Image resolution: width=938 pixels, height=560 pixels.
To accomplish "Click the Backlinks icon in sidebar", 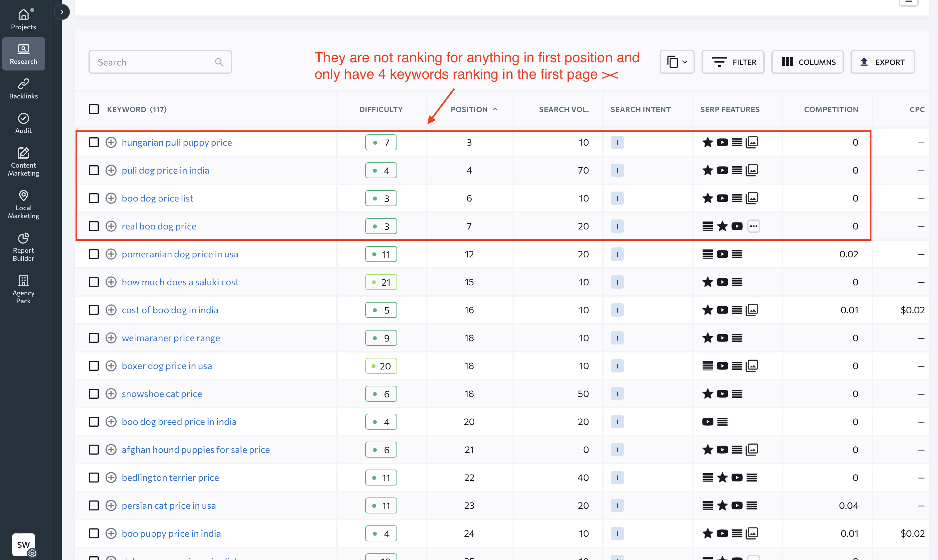I will (x=24, y=84).
